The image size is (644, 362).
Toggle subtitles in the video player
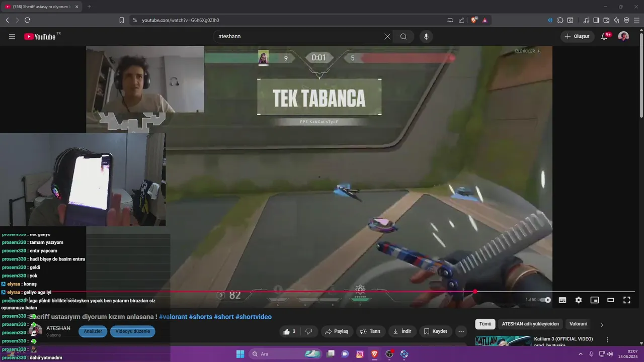(x=562, y=300)
